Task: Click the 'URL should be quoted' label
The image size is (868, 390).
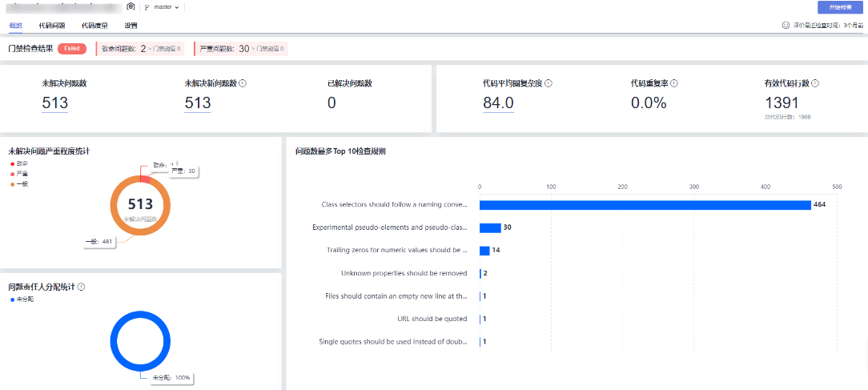Action: (x=432, y=319)
